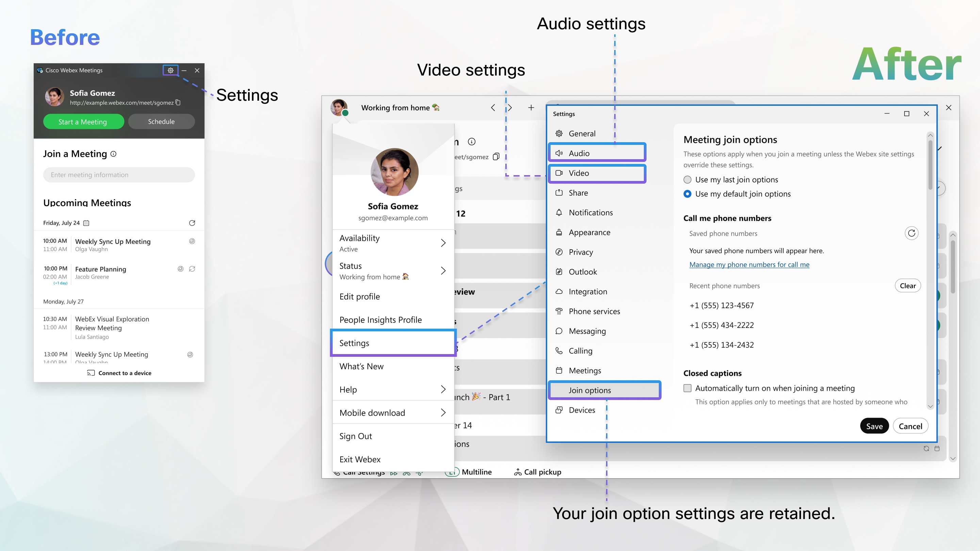The image size is (980, 551).
Task: Enable automatic closed captions when joining meetings
Action: 687,388
